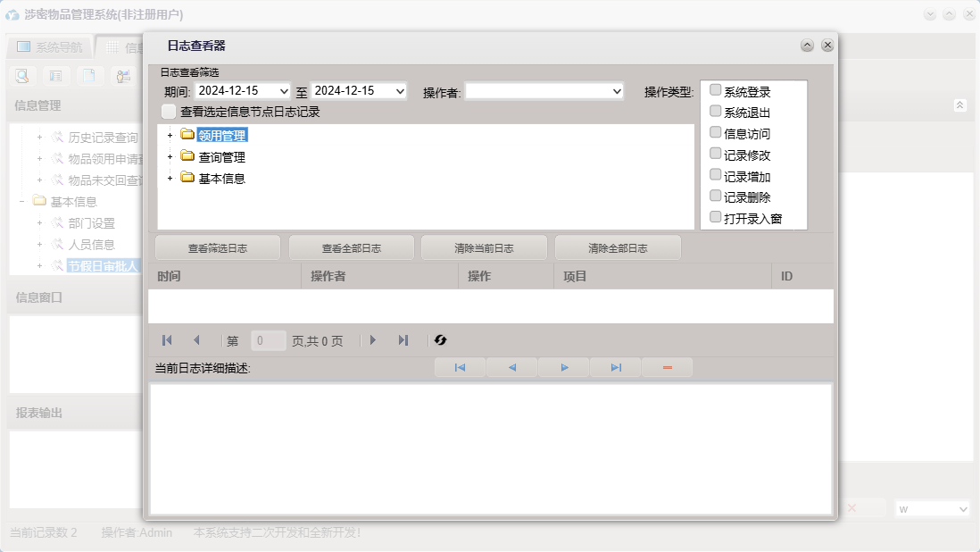Click 查看全部日志 button

click(x=352, y=248)
